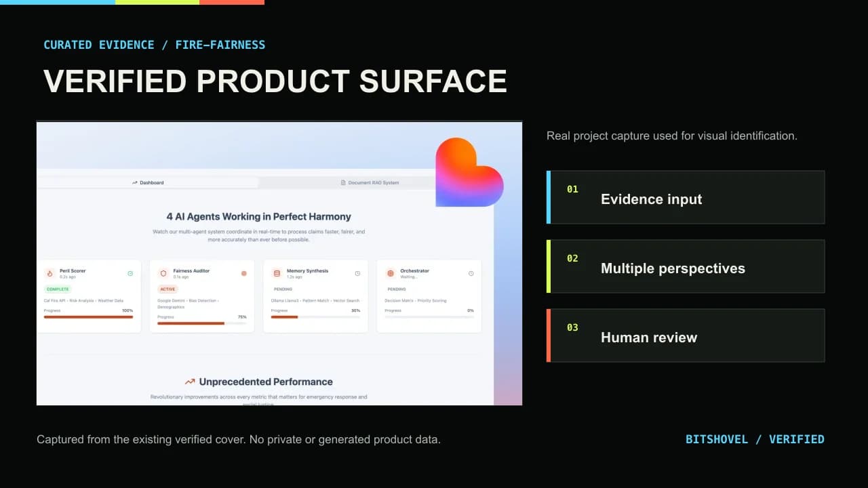Click the 'Ollama Llama3' description line
Viewport: 868px width, 488px height.
(x=315, y=300)
